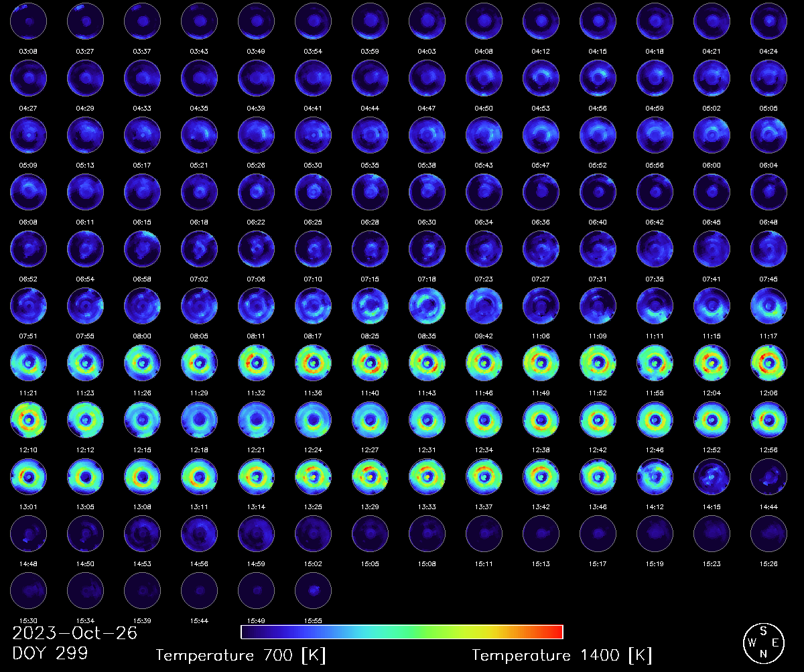Open the temperature map labeled 09:42

(484, 307)
